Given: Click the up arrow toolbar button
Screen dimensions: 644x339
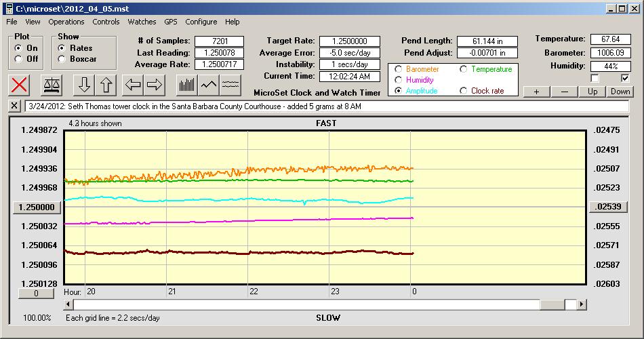Looking at the screenshot, I should (x=107, y=85).
